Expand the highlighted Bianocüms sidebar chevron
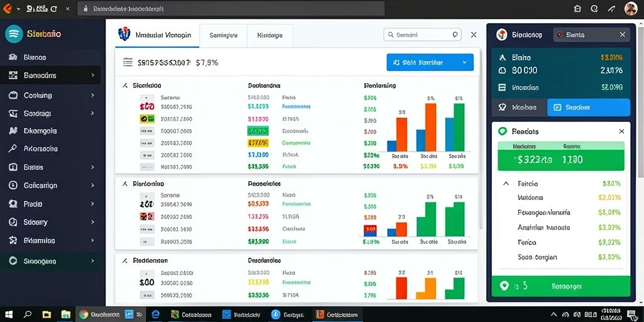The height and width of the screenshot is (322, 644). click(x=93, y=75)
